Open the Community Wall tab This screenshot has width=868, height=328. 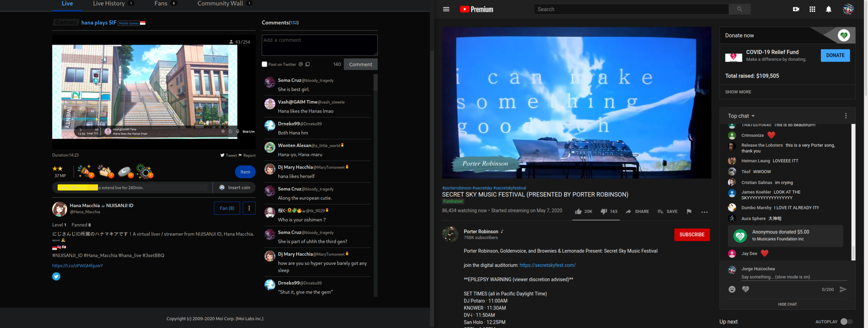(x=220, y=4)
